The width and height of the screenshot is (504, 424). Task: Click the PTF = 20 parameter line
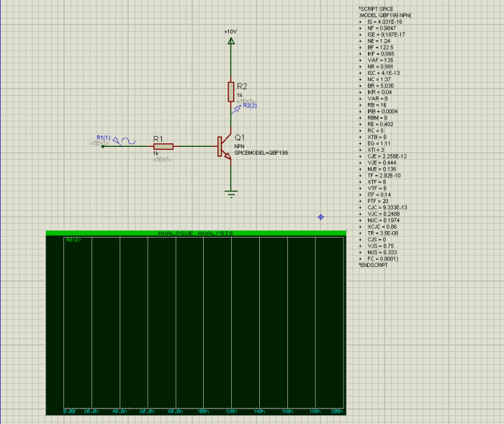pos(374,202)
